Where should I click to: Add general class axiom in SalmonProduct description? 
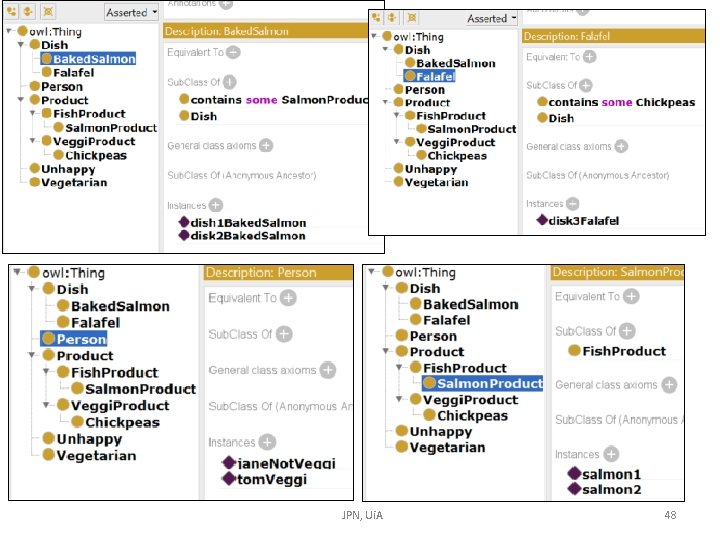tap(669, 385)
